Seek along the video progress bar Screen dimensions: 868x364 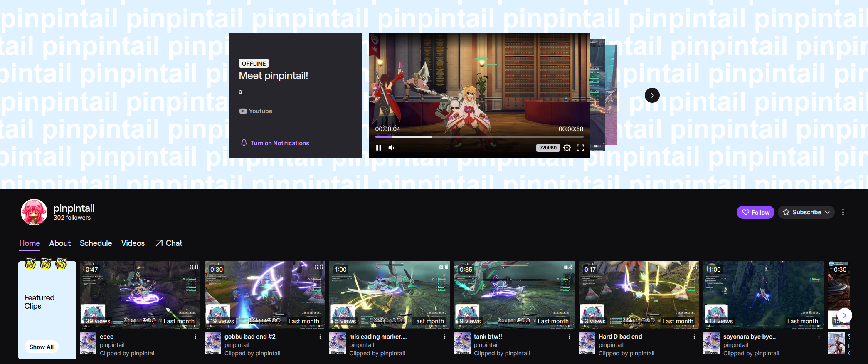pos(479,136)
